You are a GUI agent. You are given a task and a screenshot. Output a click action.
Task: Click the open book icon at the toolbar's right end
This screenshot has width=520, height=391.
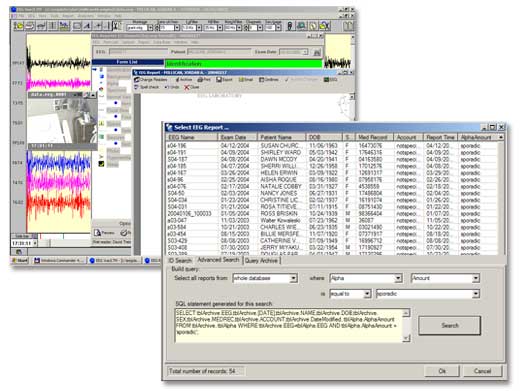click(348, 26)
